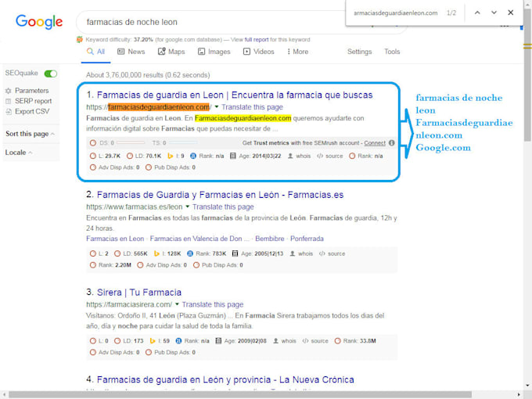This screenshot has height=399, width=532.
Task: Click Bing index icon showing I: 128K
Action: pyautogui.click(x=156, y=253)
